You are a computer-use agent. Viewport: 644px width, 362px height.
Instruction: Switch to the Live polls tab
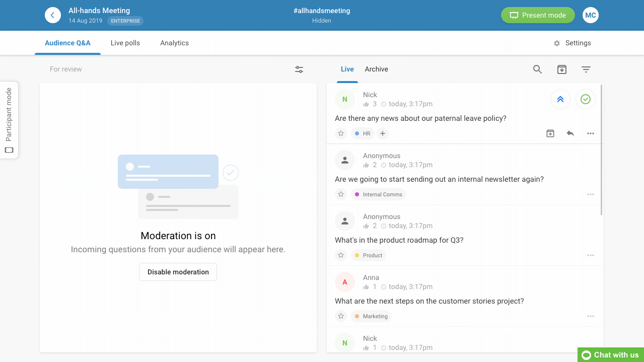[x=125, y=43]
